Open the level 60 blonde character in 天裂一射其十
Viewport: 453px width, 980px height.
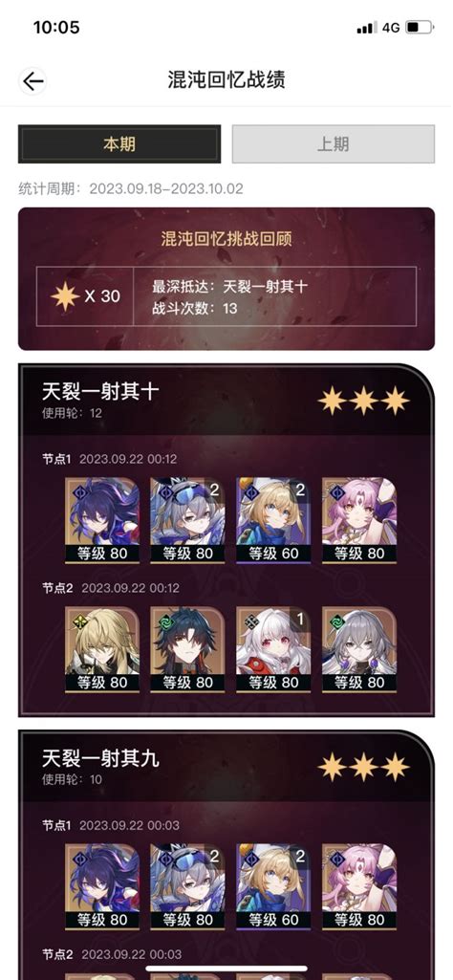[273, 521]
